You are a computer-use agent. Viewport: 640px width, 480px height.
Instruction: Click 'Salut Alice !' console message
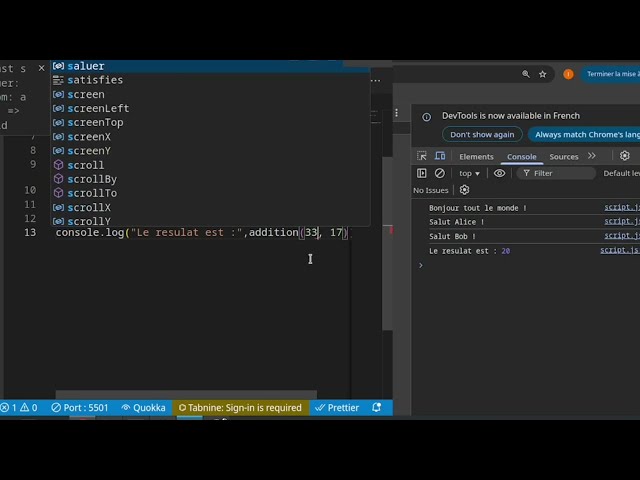[x=456, y=222]
